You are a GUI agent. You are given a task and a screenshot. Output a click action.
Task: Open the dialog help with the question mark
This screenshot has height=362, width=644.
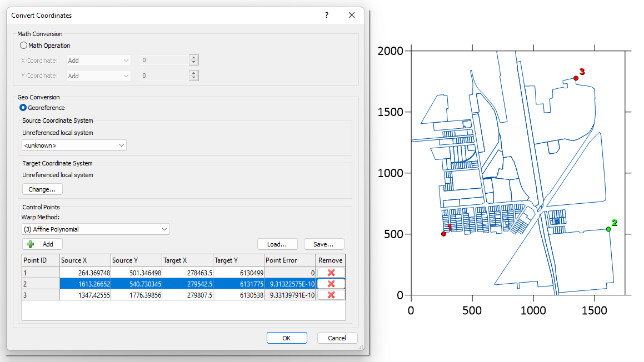326,15
